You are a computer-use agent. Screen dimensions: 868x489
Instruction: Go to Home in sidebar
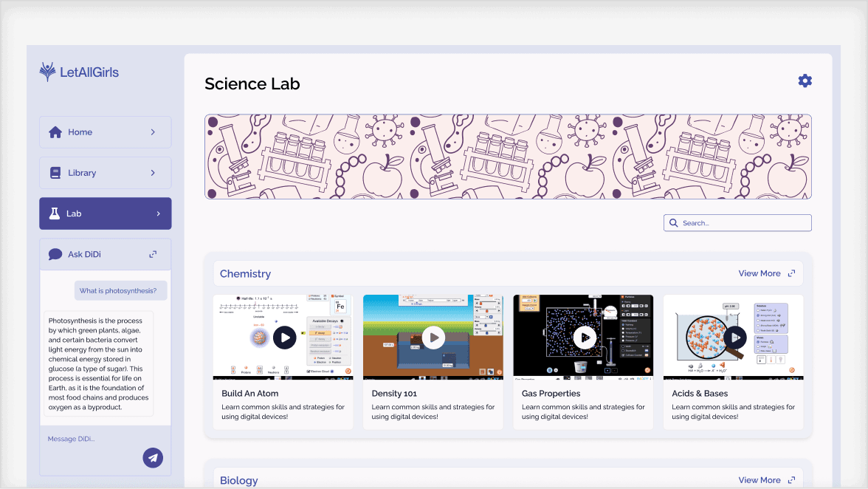pyautogui.click(x=105, y=131)
